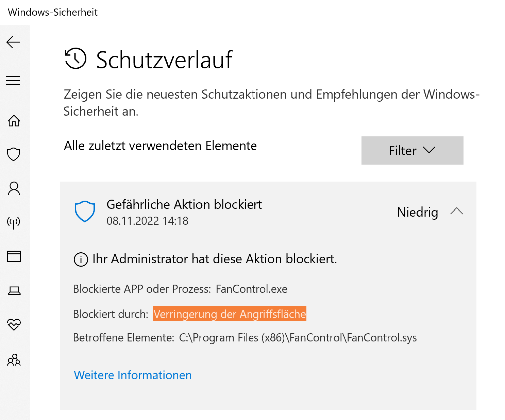Click the back arrow in sidebar

(13, 42)
